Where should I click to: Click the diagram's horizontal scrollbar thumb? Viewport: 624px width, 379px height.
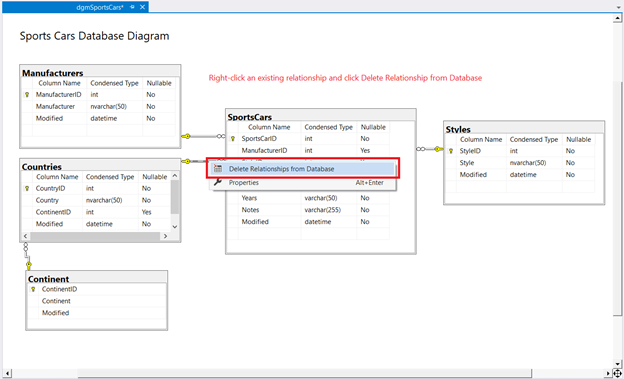pyautogui.click(x=304, y=373)
